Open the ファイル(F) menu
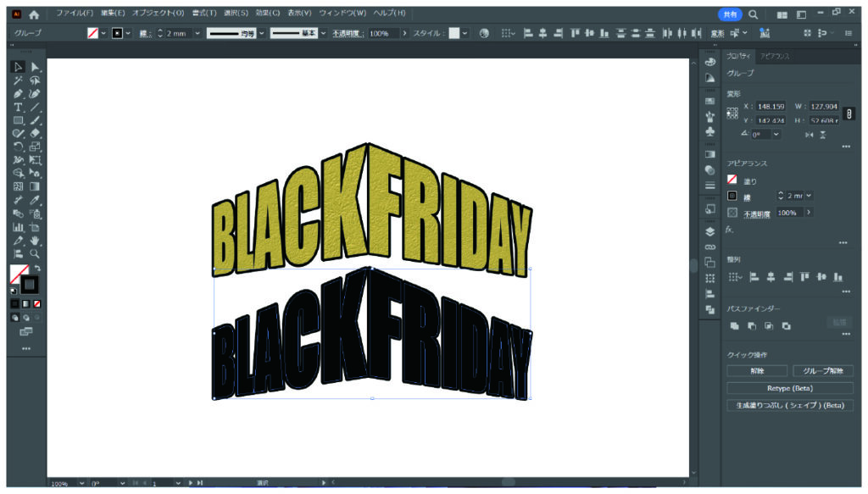Screen dimensions: 868x494 (75, 13)
